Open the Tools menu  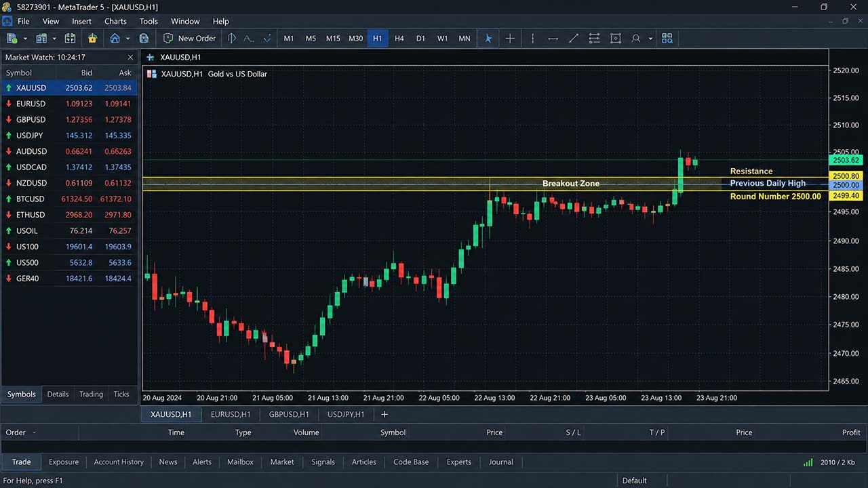(149, 21)
